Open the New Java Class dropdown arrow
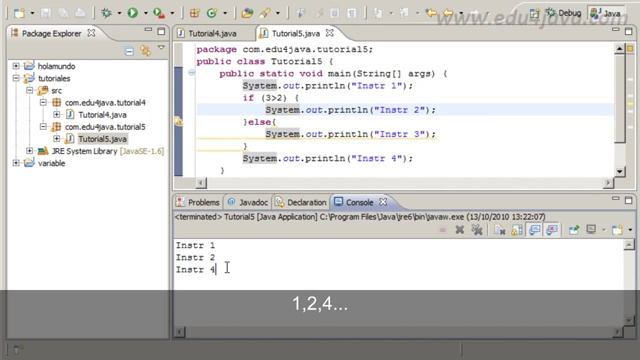The image size is (640, 360). [x=225, y=13]
